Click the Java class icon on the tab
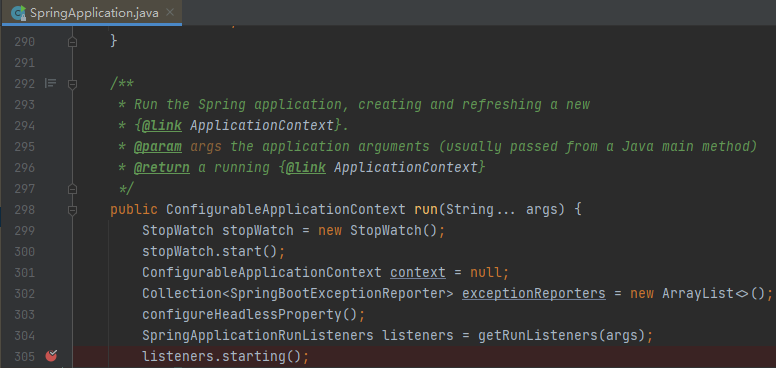Image resolution: width=776 pixels, height=368 pixels. (19, 13)
